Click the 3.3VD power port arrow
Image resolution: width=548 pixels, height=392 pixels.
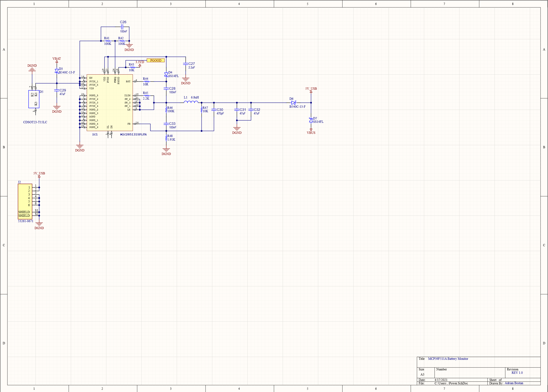(x=140, y=65)
